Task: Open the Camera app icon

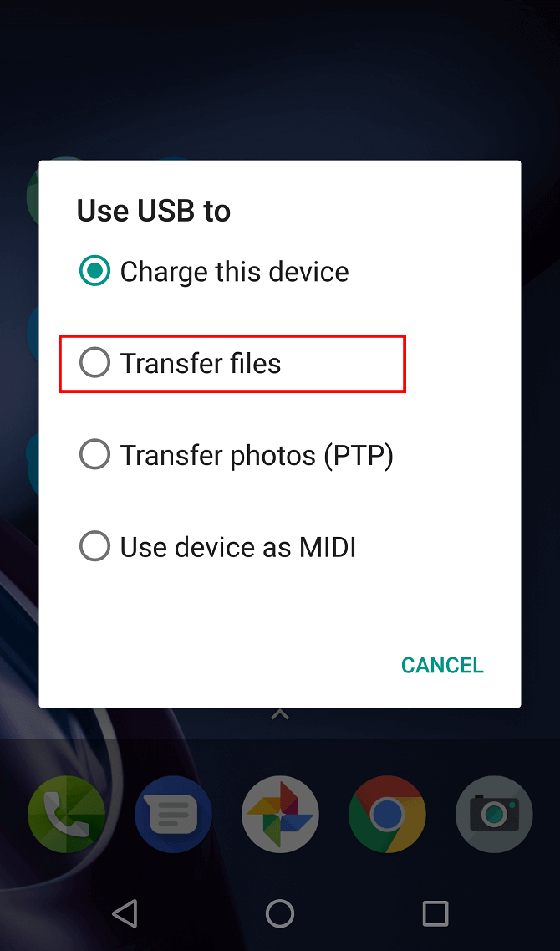Action: coord(494,814)
